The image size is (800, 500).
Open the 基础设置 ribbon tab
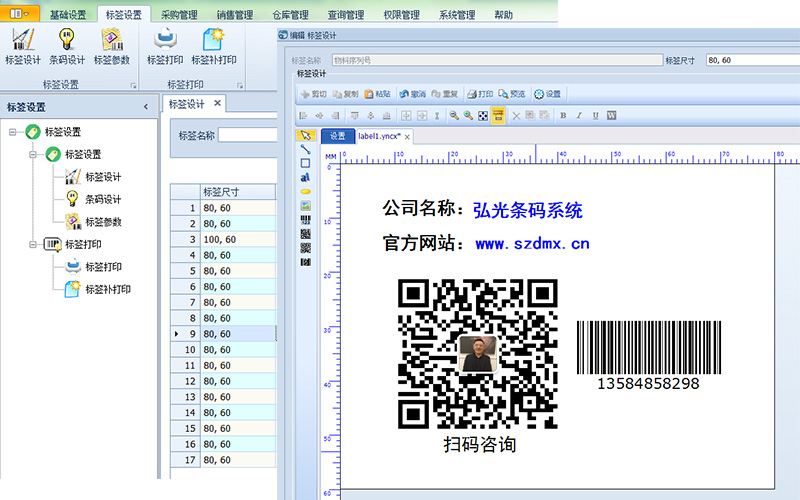point(68,15)
